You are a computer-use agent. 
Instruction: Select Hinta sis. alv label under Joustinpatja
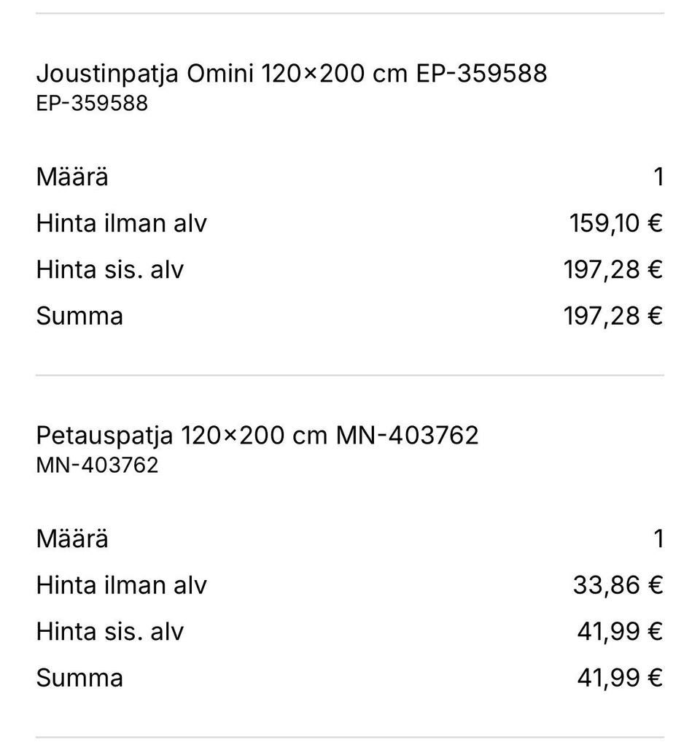(110, 269)
